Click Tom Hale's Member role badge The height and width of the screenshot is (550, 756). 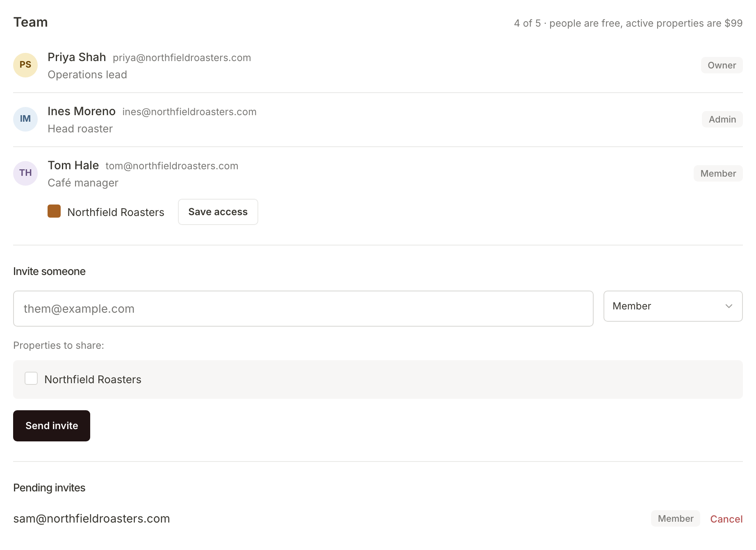718,173
